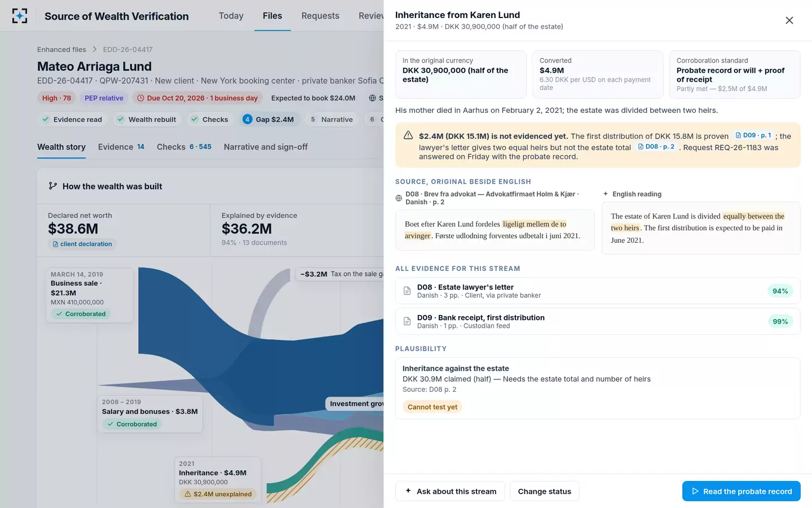Open the Requests tab
The image size is (812, 508).
[x=320, y=16]
